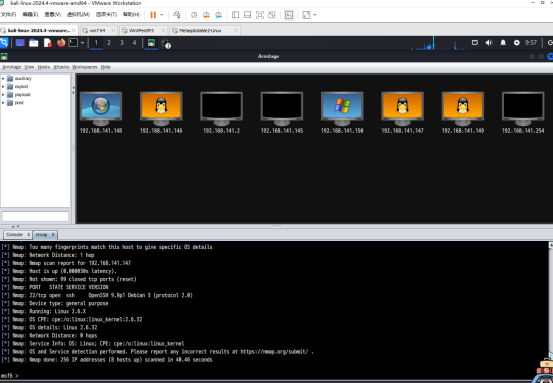Image resolution: width=553 pixels, height=383 pixels.
Task: Open the VMware 文件(F) menu
Action: click(x=8, y=14)
